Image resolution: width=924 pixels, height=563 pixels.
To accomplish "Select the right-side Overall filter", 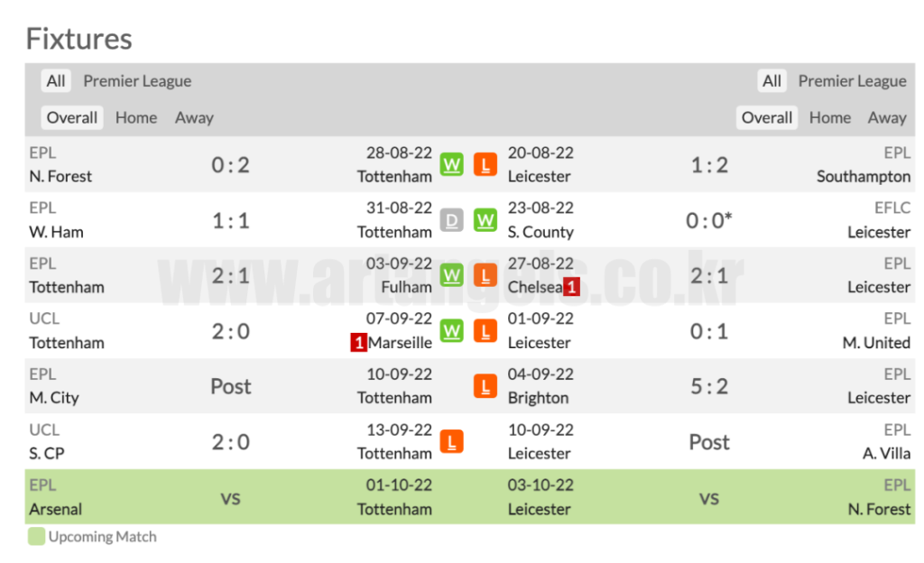I will pyautogui.click(x=767, y=117).
